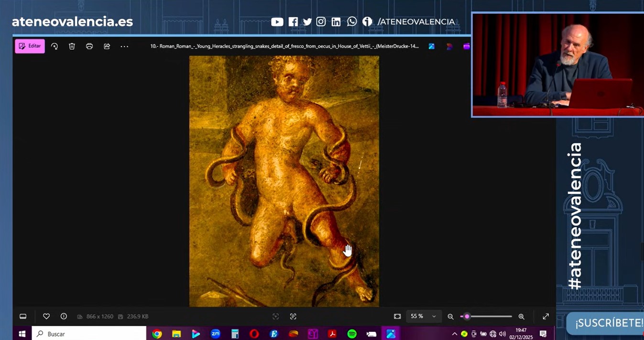Image resolution: width=644 pixels, height=340 pixels.
Task: Mark the image as favorite
Action: [46, 316]
